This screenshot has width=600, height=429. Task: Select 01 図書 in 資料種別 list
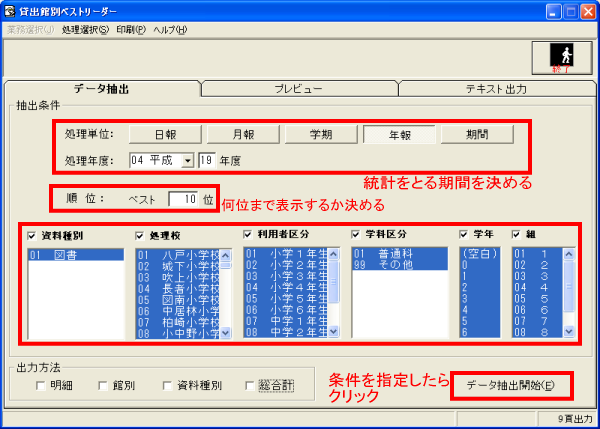pyautogui.click(x=76, y=255)
